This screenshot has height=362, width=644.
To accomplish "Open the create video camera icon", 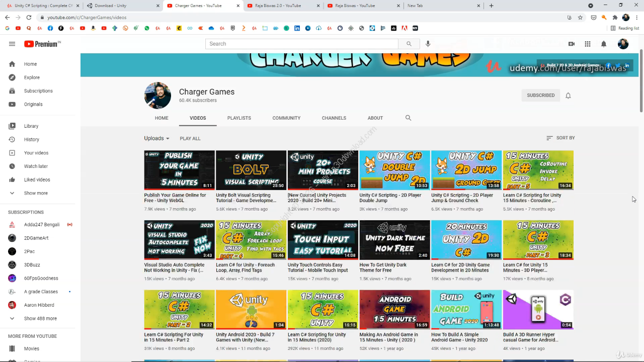I will point(572,44).
